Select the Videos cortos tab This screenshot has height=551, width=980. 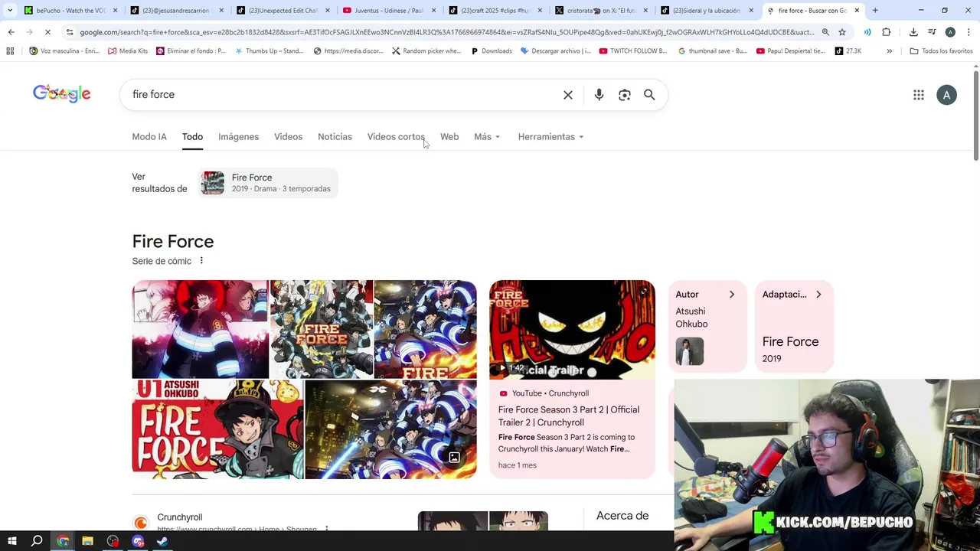tap(396, 137)
